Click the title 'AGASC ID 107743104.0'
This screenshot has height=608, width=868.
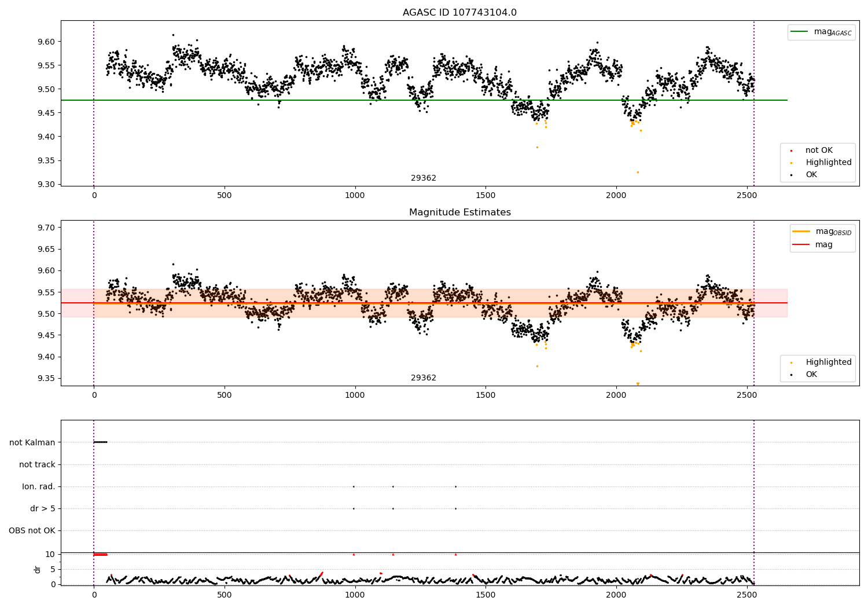coord(459,13)
